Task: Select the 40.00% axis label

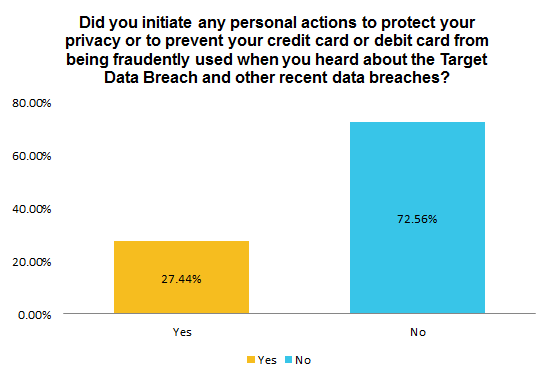Action: point(32,209)
